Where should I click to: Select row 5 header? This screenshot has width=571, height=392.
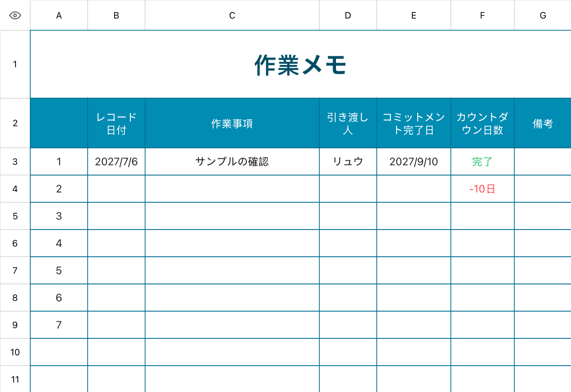tap(15, 216)
